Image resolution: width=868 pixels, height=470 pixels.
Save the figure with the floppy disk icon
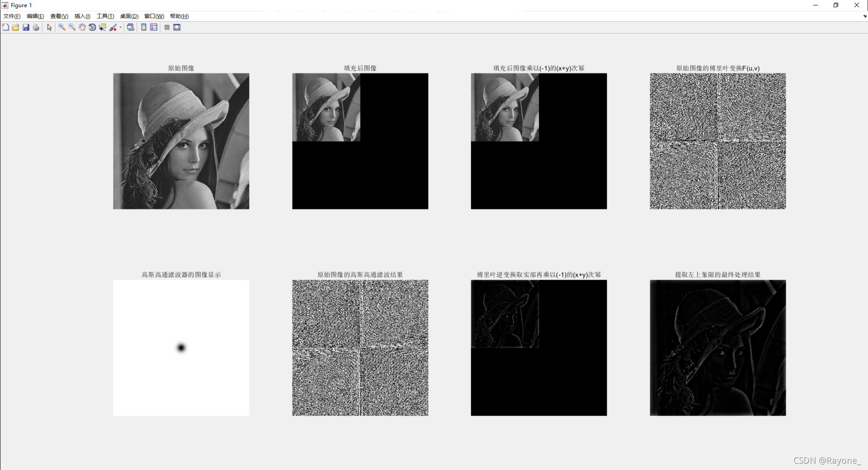(26, 28)
